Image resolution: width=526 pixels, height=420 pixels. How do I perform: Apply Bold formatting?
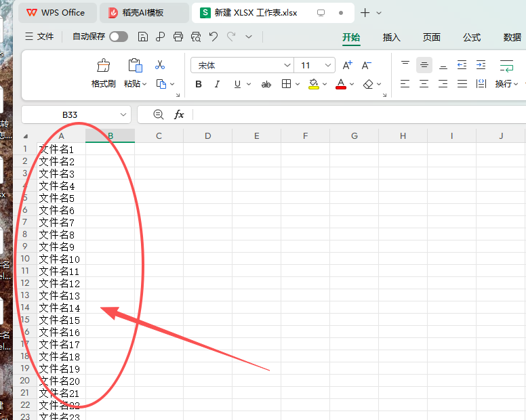point(199,84)
